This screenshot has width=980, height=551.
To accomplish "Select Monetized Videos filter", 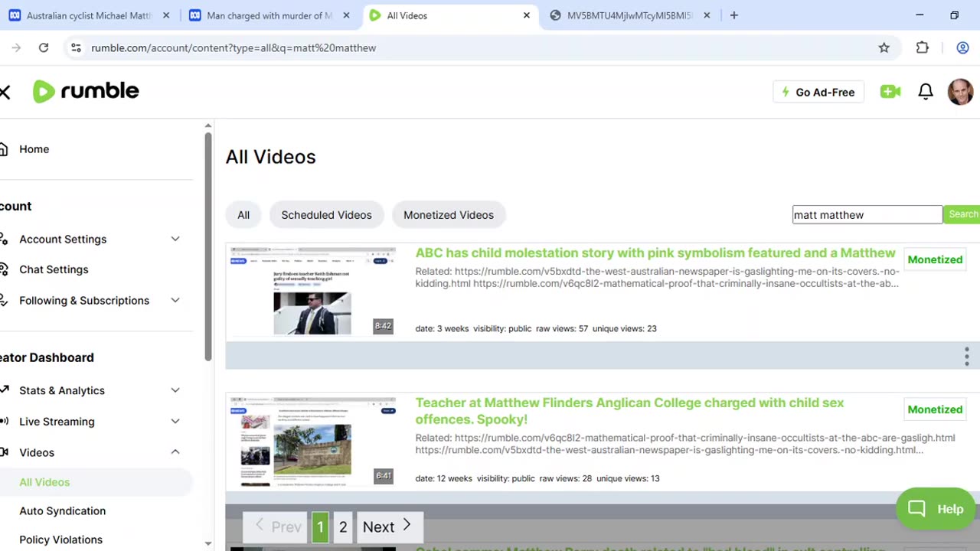I will coord(449,215).
